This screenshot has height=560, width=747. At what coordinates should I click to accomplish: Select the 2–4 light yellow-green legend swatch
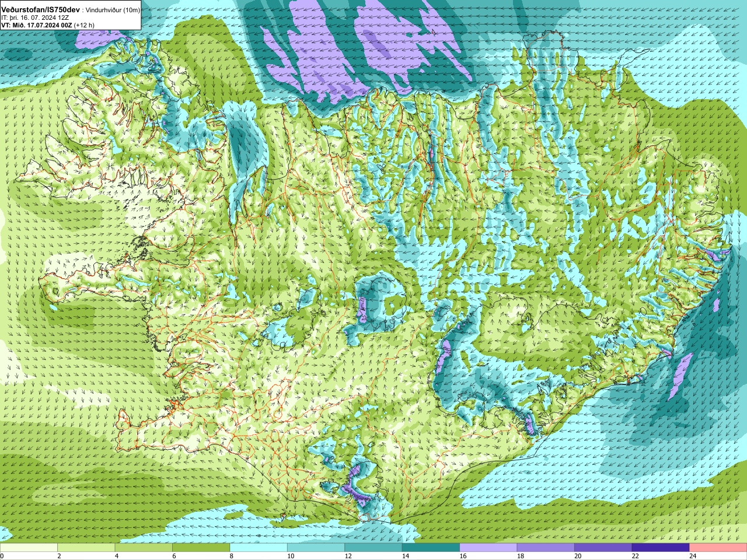tap(86, 548)
